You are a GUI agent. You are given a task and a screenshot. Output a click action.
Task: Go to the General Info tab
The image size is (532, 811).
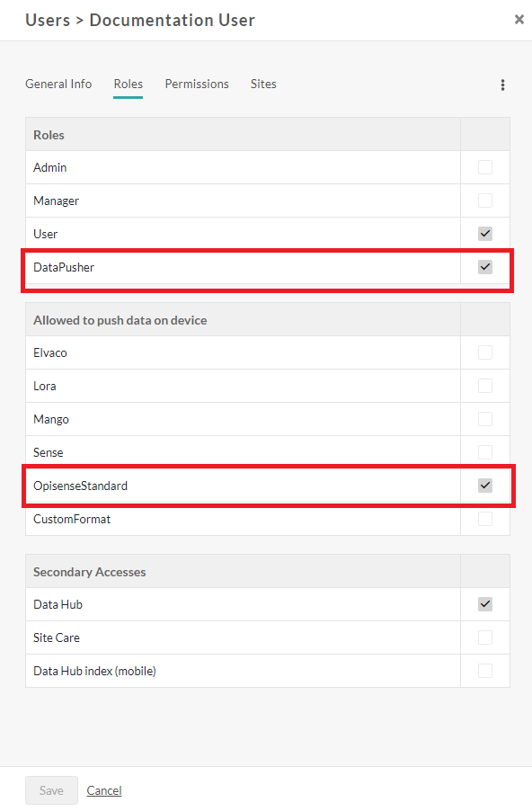[x=58, y=84]
